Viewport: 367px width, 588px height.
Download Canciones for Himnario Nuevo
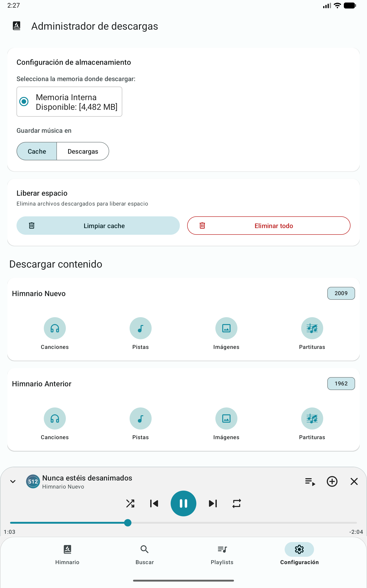point(55,328)
